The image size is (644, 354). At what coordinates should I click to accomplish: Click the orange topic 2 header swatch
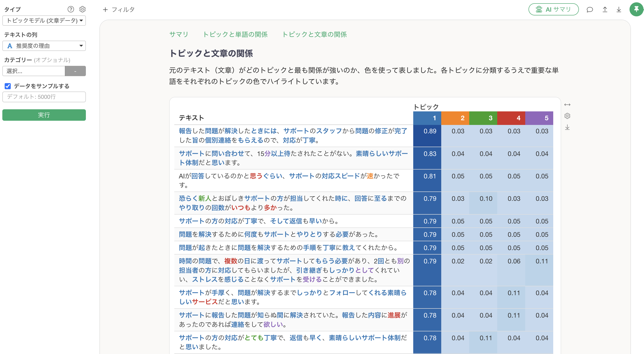pos(455,118)
